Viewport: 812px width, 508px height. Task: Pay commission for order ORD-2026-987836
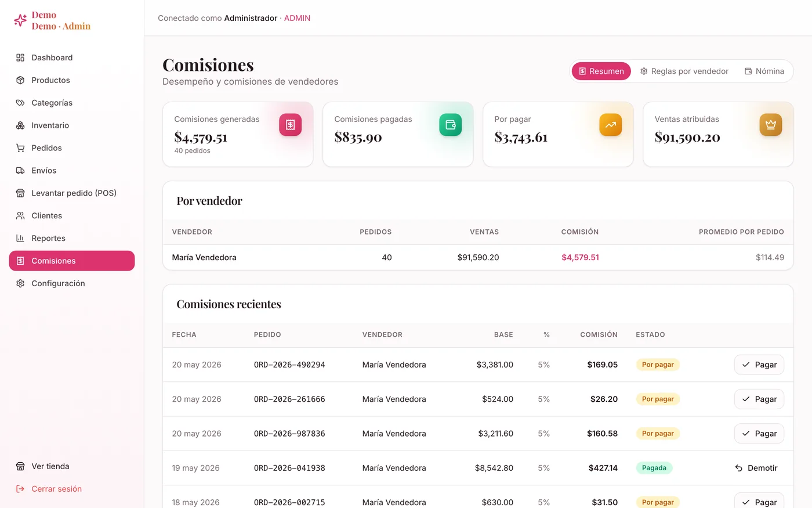point(759,434)
